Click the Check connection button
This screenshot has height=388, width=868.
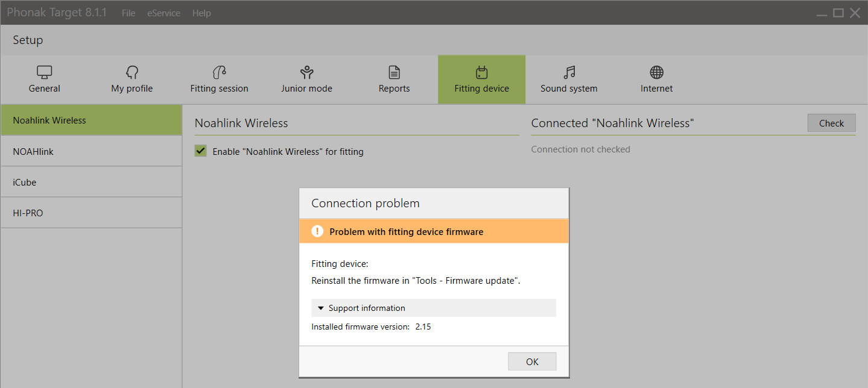831,123
